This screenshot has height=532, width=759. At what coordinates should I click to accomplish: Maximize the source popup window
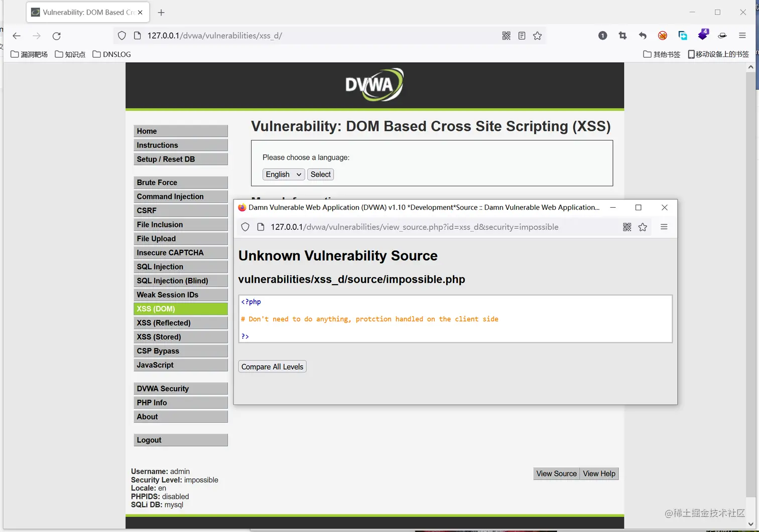(639, 207)
